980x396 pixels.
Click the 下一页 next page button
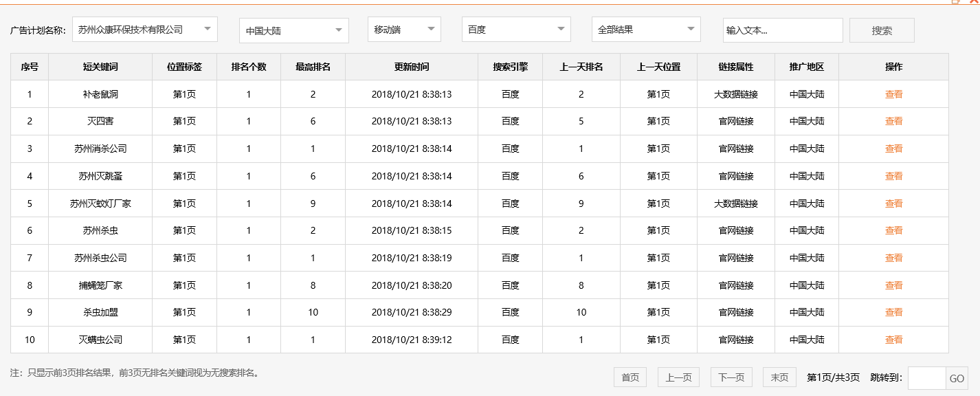[x=731, y=377]
